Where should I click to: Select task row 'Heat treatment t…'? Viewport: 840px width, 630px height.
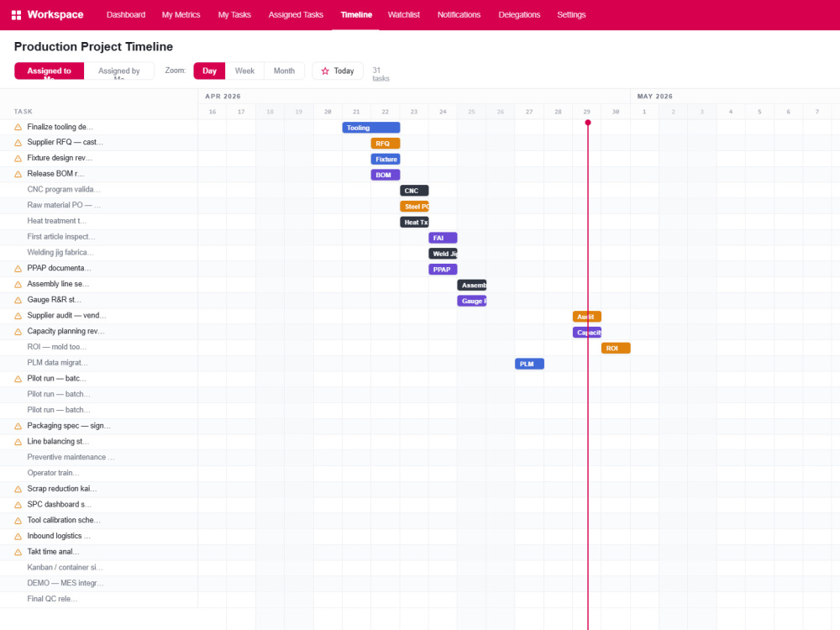tap(99, 221)
